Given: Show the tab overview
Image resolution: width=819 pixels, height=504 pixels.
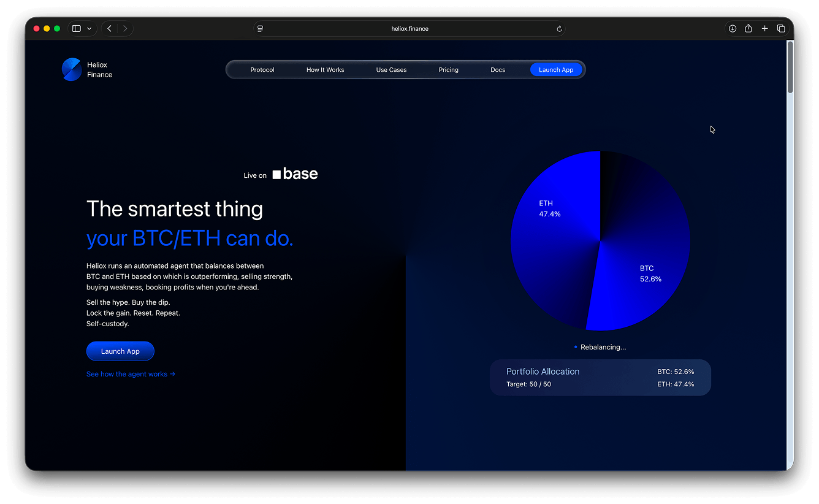Looking at the screenshot, I should (x=781, y=28).
